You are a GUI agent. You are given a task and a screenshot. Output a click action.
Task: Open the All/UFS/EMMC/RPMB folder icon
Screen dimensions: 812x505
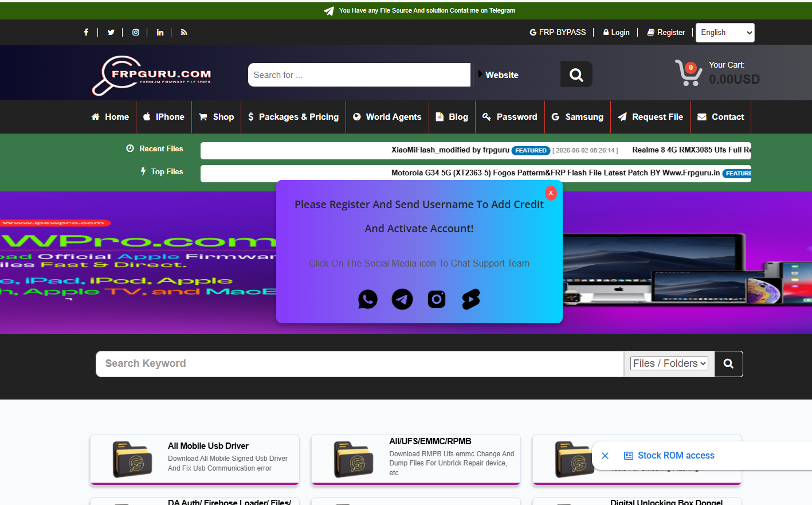354,460
